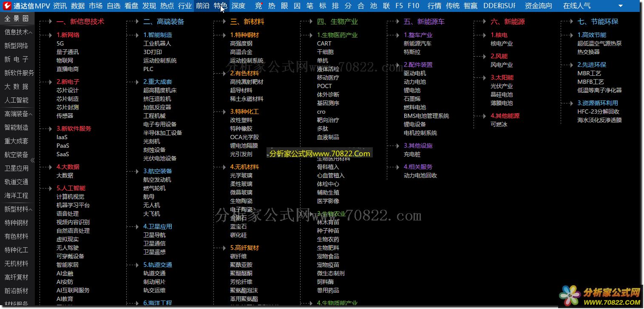Click the 无人驾驶 entry
This screenshot has height=309, width=644.
pos(68,248)
